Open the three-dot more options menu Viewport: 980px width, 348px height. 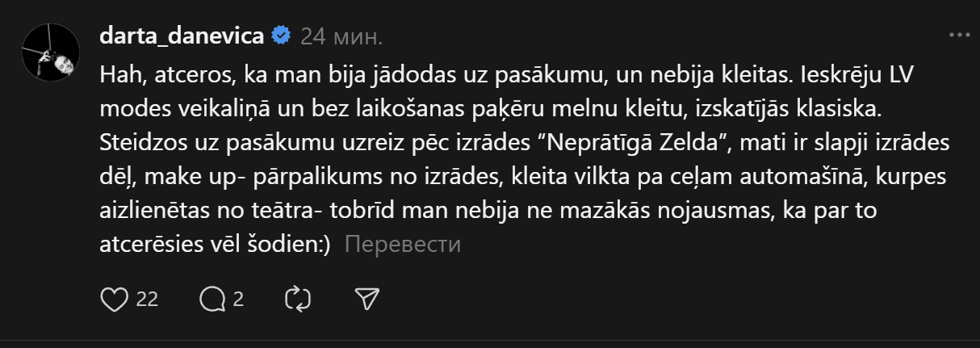tap(959, 36)
